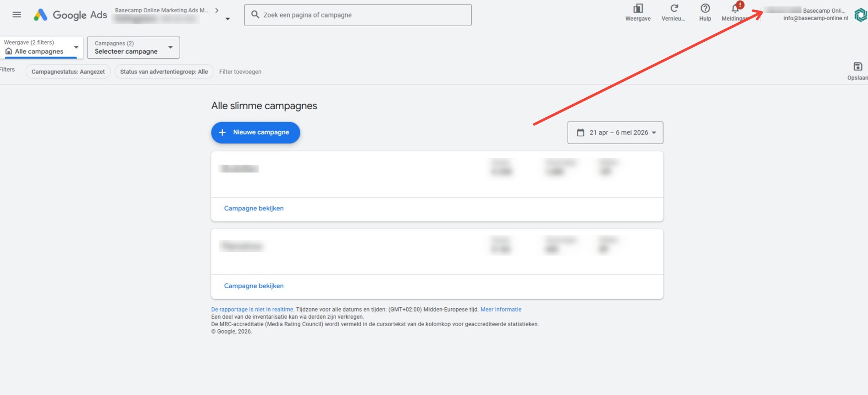This screenshot has height=395, width=868.
Task: Click the Meer informatie link
Action: tap(501, 310)
